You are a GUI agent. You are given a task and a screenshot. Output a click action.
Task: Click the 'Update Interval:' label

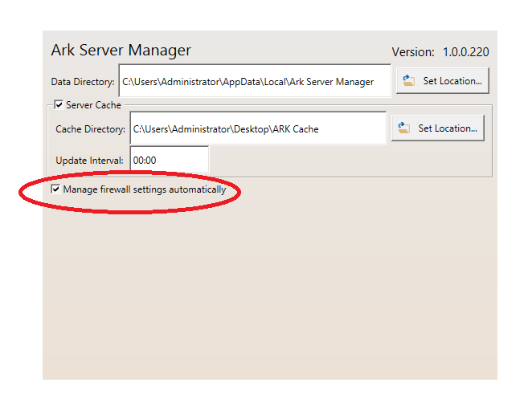coord(89,161)
